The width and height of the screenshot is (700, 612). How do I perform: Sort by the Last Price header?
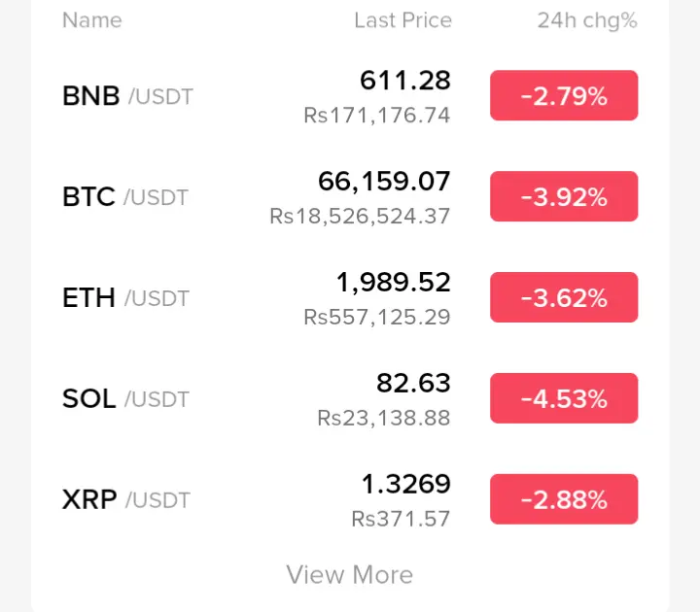402,20
